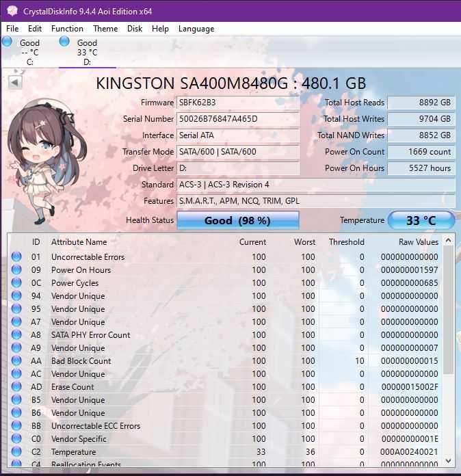The height and width of the screenshot is (476, 461).
Task: Click status orb for ID A9 row
Action: click(16, 347)
